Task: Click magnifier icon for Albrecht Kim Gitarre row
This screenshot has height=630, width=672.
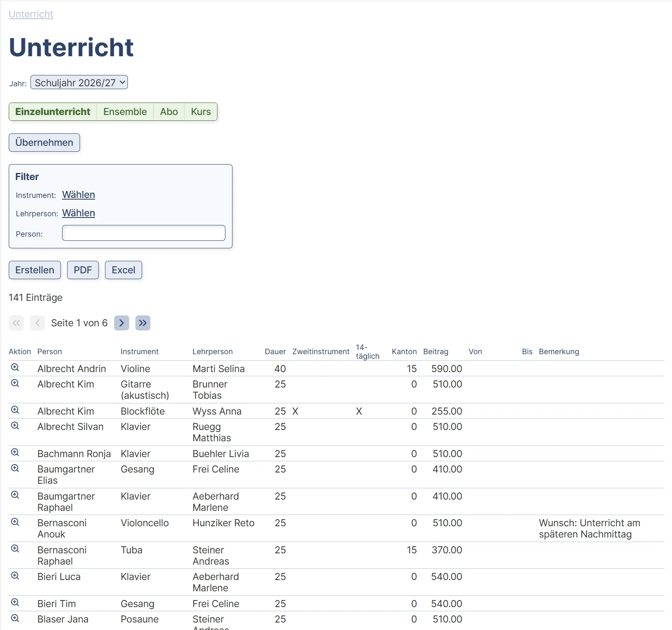Action: click(15, 383)
